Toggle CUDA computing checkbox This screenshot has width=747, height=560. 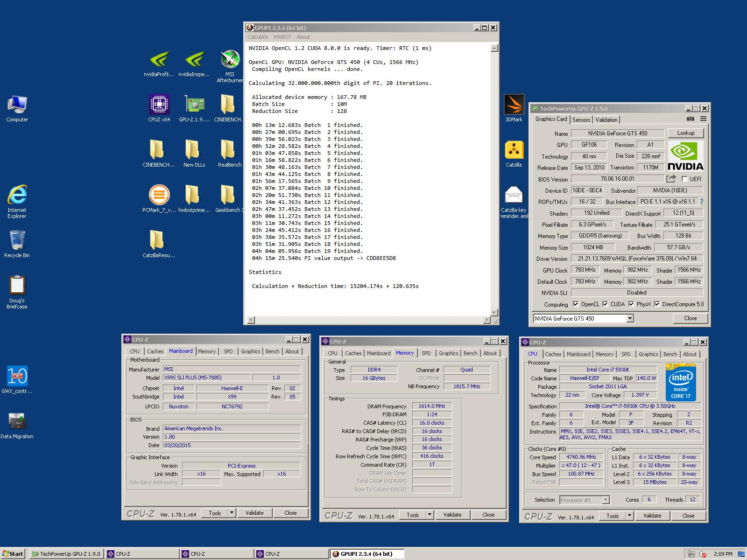tap(605, 304)
